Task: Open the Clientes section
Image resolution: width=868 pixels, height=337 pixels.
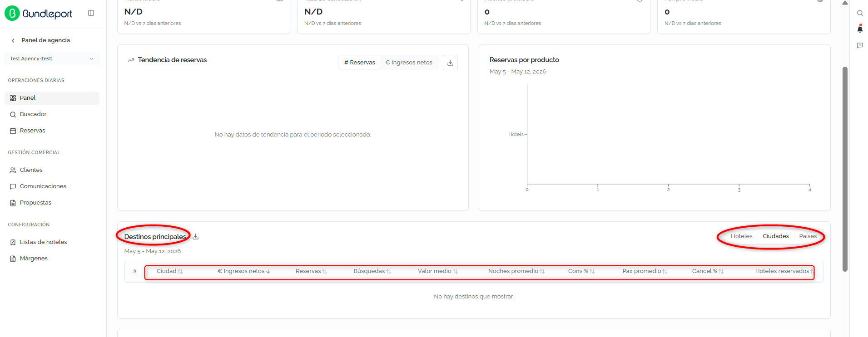Action: (52, 170)
